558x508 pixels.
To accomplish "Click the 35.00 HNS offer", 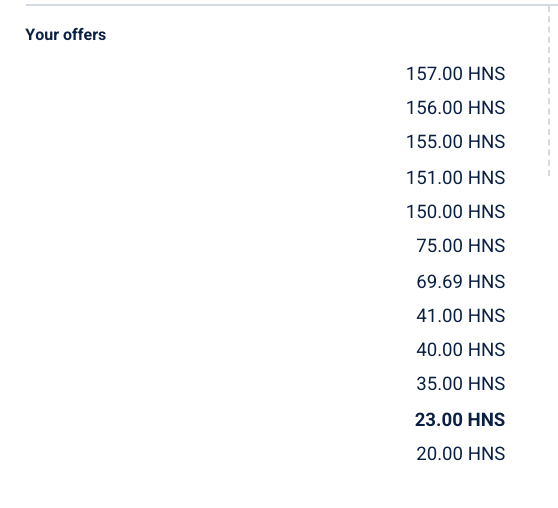I will click(461, 384).
